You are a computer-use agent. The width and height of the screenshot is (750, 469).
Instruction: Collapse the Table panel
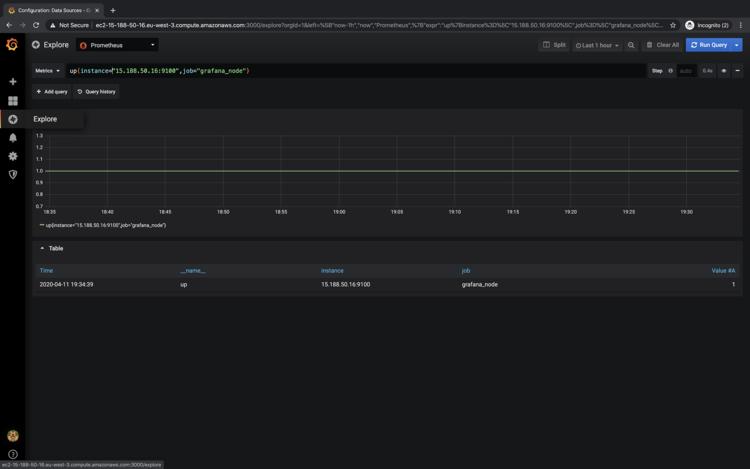click(42, 248)
